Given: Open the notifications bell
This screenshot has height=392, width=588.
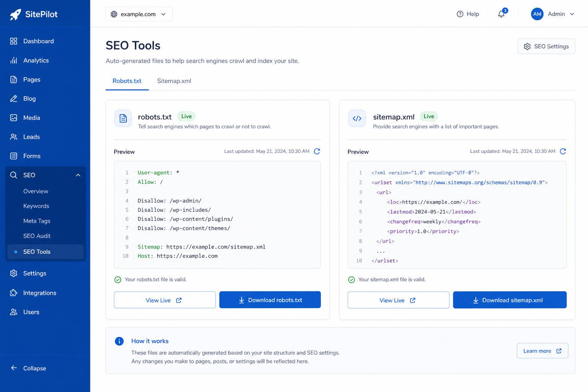Looking at the screenshot, I should (x=501, y=14).
